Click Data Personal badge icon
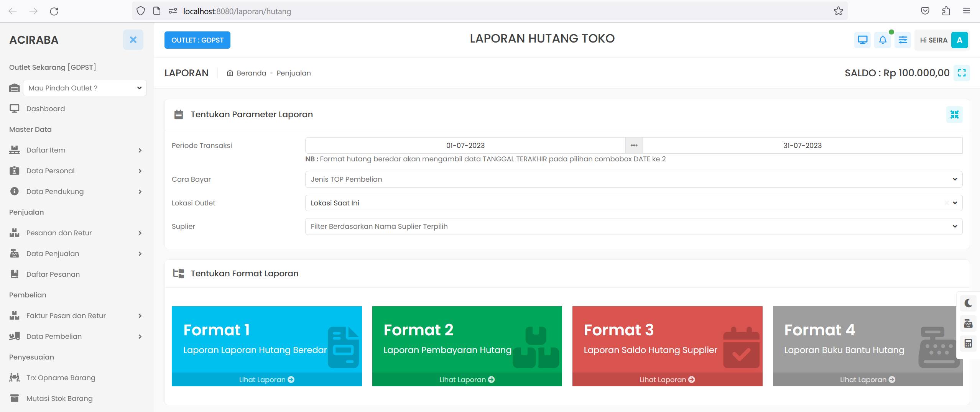 [x=14, y=171]
